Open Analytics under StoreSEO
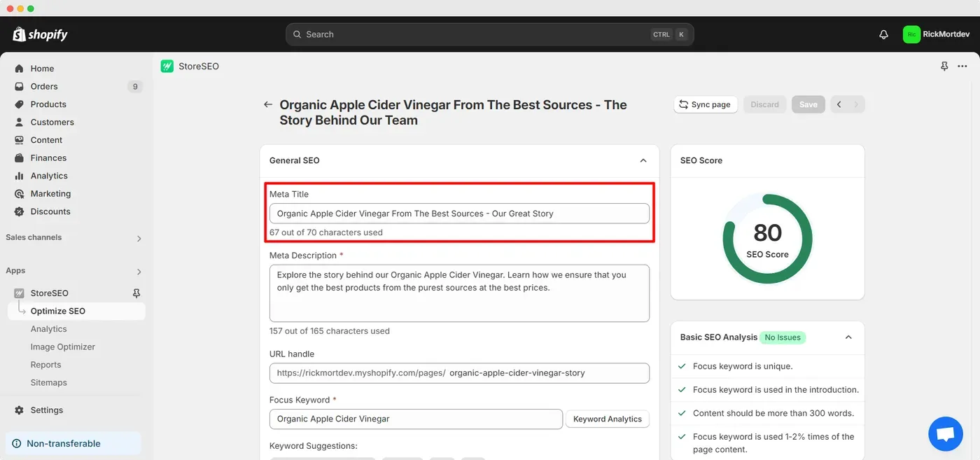980x460 pixels. pos(48,329)
